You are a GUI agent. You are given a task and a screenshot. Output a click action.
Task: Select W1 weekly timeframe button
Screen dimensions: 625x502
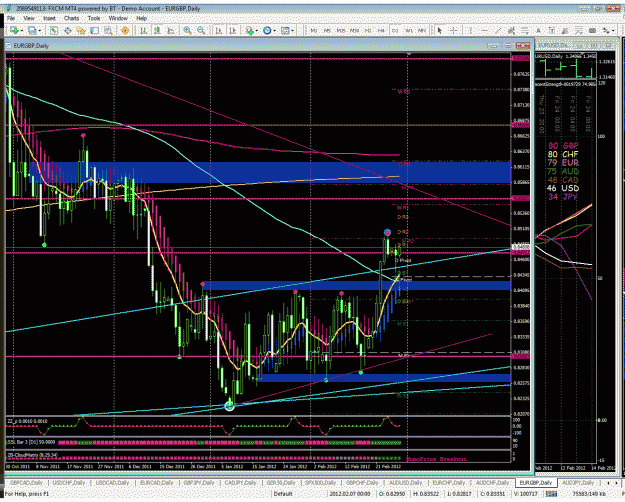[x=409, y=30]
